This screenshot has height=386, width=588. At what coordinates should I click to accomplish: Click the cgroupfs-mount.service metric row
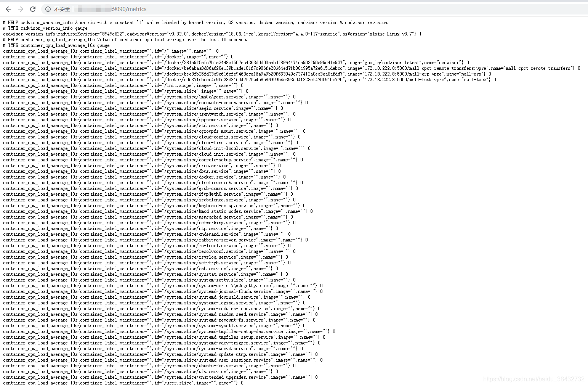click(154, 131)
